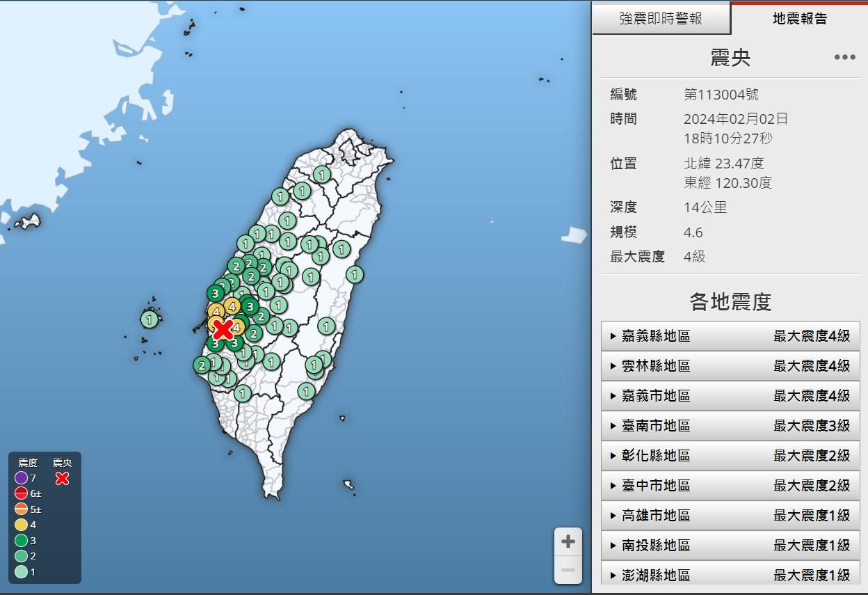This screenshot has width=868, height=595.
Task: Switch to 強震即時警報 tab
Action: [661, 19]
